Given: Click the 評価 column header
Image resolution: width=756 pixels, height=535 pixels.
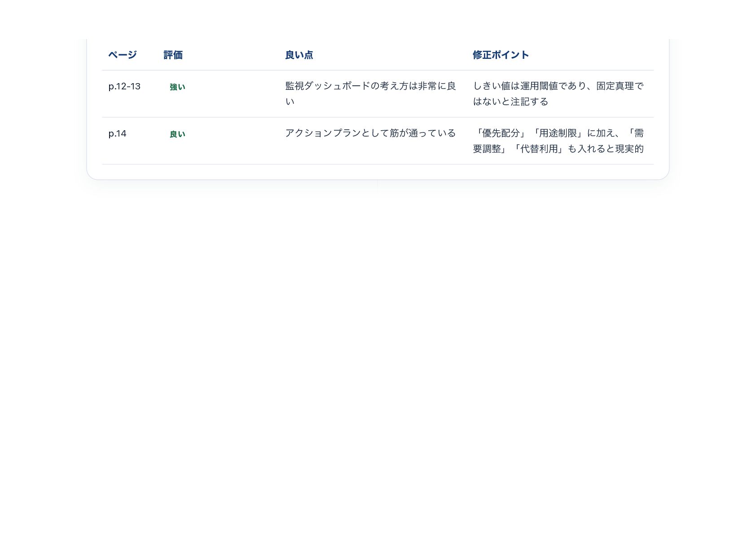Looking at the screenshot, I should coord(173,55).
